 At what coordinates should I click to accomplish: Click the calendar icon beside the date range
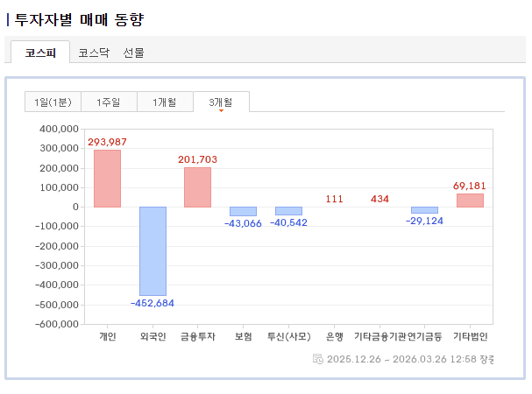[x=317, y=359]
